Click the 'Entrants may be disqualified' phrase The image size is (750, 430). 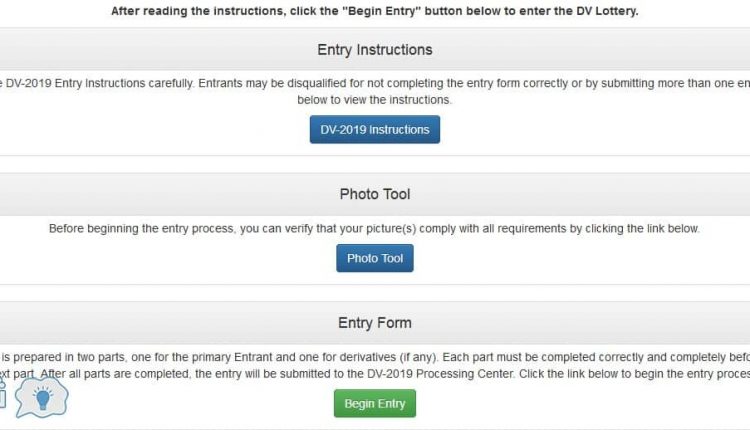[272, 83]
